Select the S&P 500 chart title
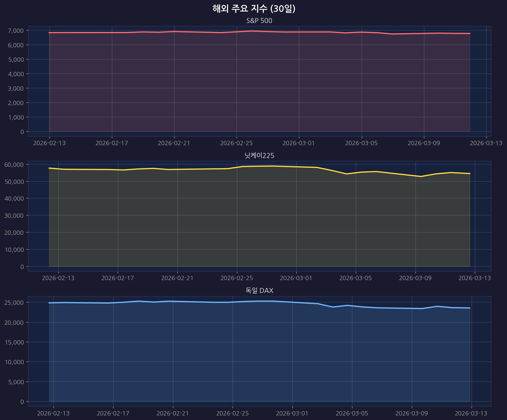Screen dimensions: 507x420 pos(259,21)
